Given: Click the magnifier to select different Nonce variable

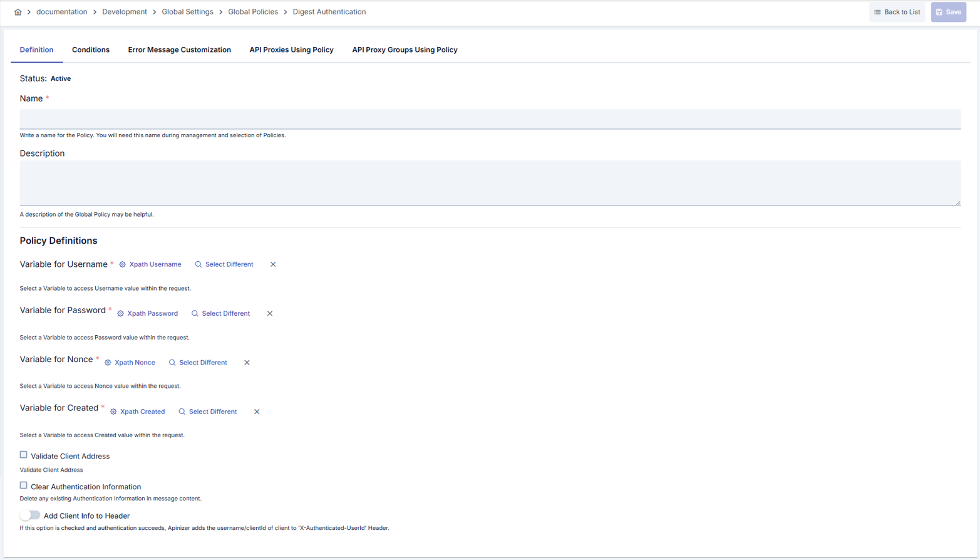Looking at the screenshot, I should pos(172,362).
